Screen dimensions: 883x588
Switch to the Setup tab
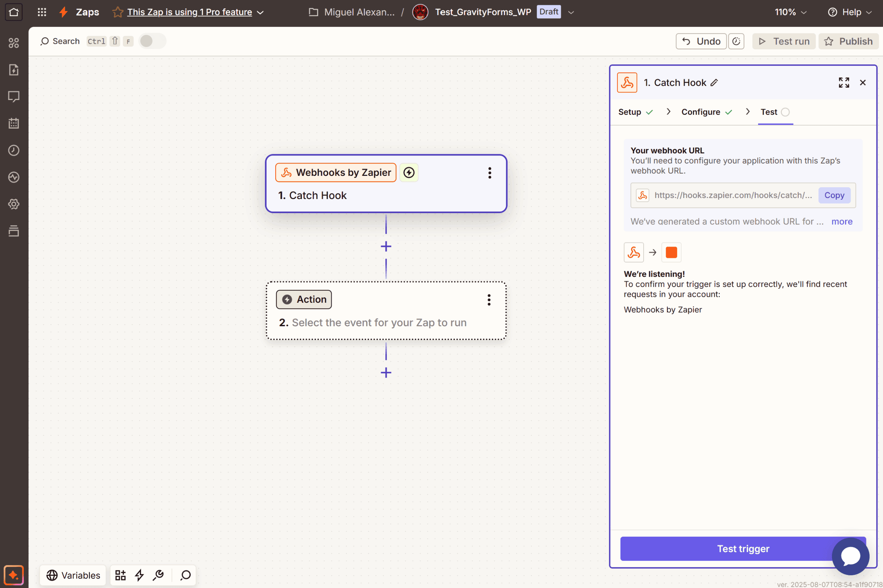point(636,112)
